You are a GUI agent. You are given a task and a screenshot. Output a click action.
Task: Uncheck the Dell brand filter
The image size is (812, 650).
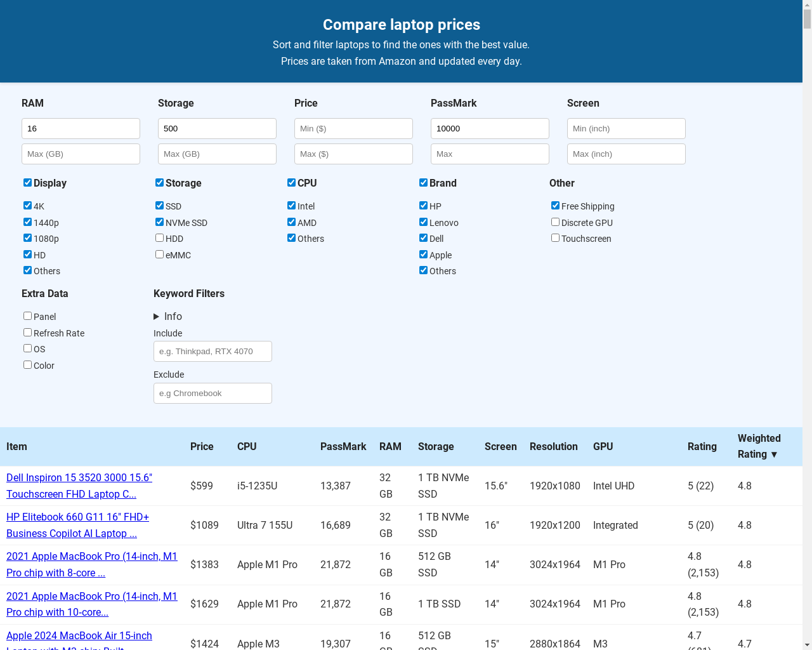pyautogui.click(x=423, y=238)
